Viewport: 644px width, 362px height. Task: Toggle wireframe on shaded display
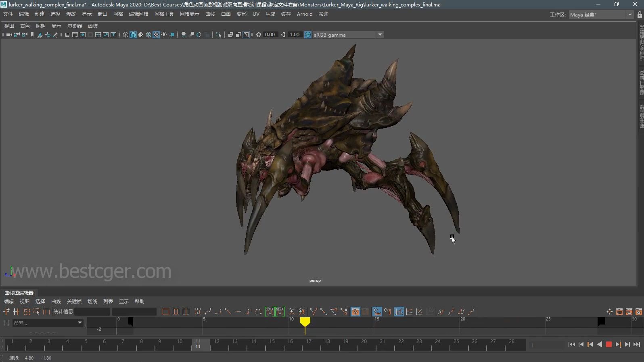(148, 35)
